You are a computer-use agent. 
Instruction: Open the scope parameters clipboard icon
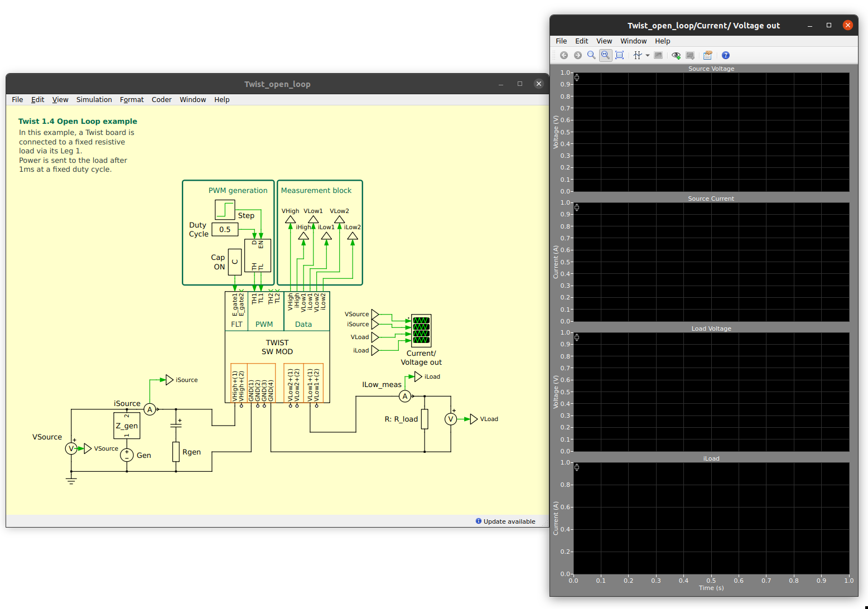click(x=708, y=55)
